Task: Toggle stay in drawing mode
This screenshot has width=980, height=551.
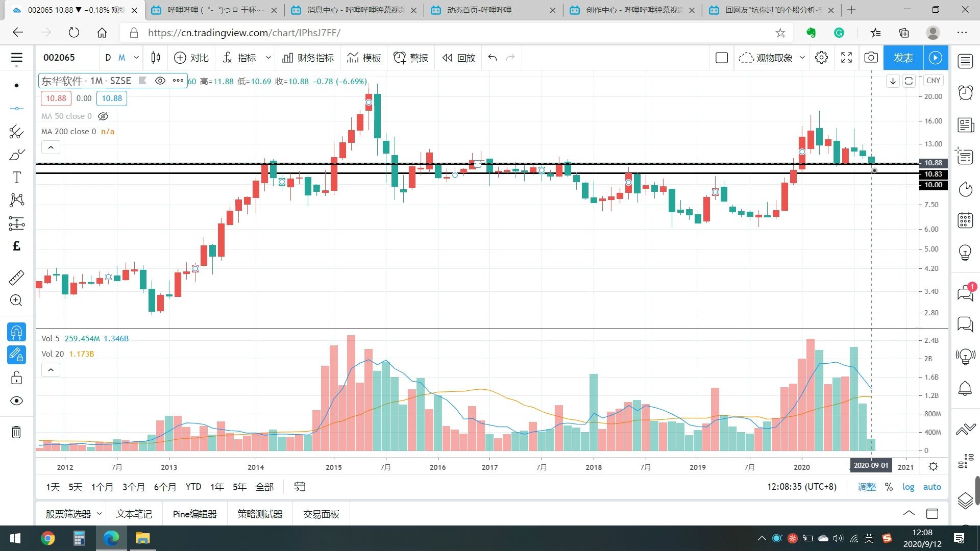Action: 16,355
